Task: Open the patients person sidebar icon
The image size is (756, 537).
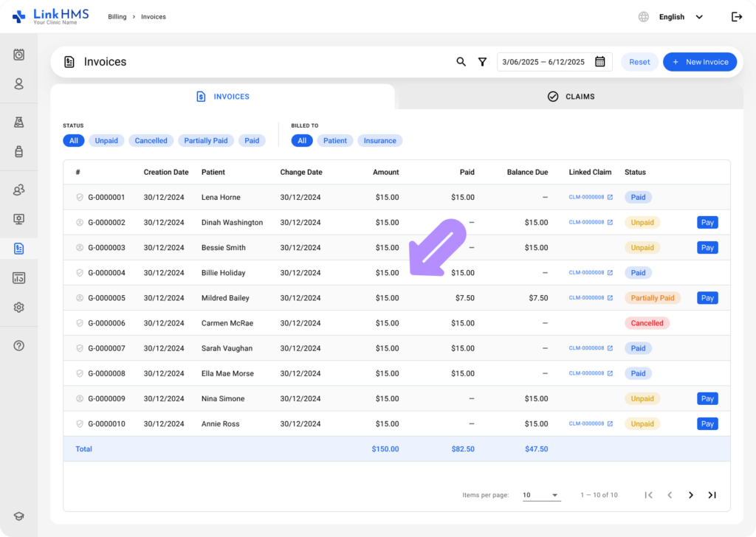Action: coord(18,84)
